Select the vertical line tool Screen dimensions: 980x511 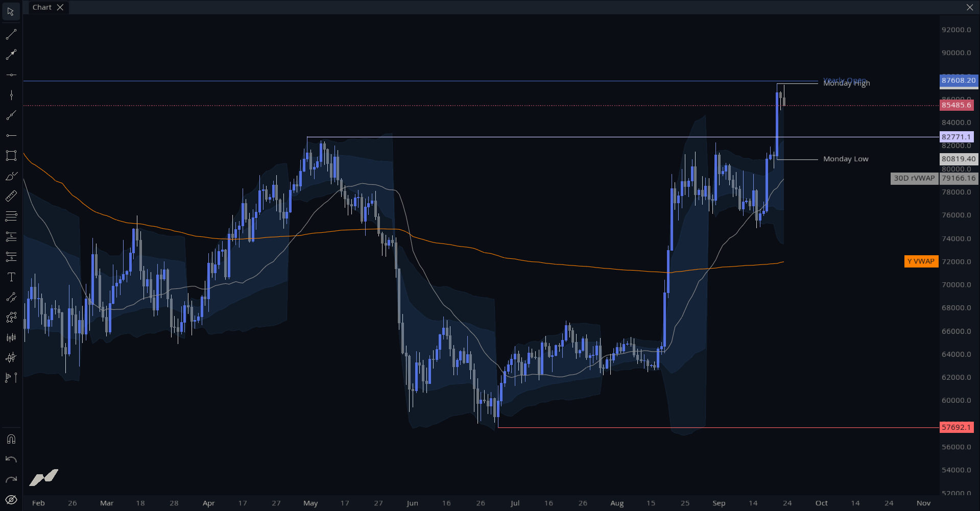click(x=11, y=95)
